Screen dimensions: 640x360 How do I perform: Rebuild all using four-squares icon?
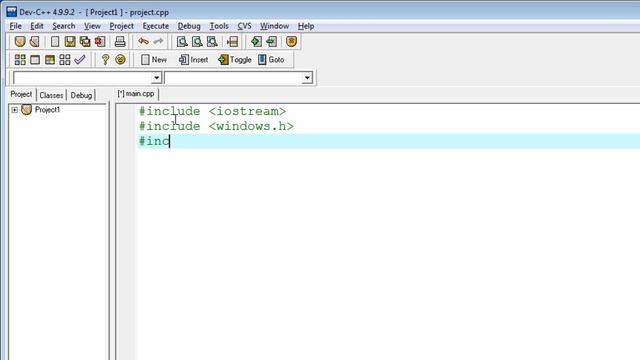click(65, 60)
